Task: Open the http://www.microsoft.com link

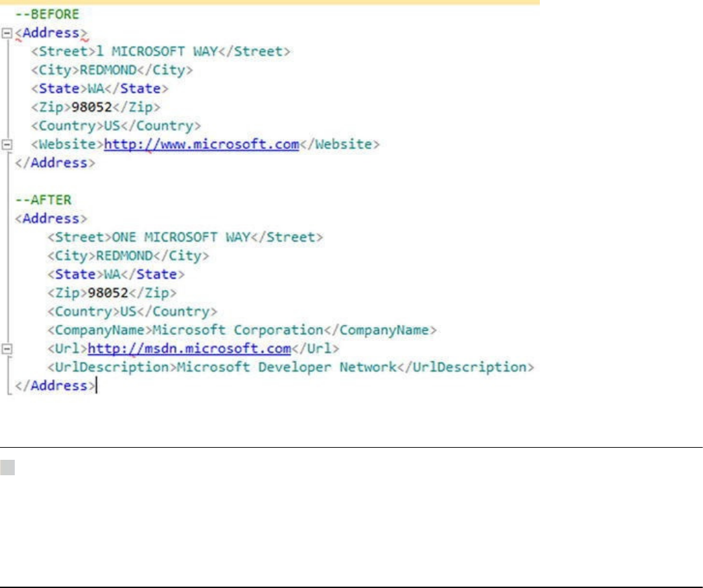Action: pyautogui.click(x=201, y=144)
